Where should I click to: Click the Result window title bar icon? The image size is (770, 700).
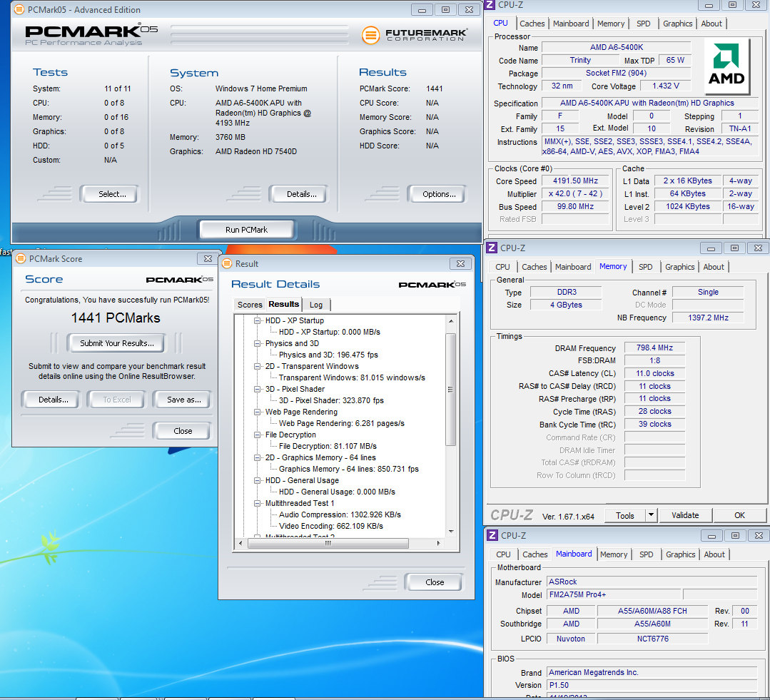click(227, 263)
